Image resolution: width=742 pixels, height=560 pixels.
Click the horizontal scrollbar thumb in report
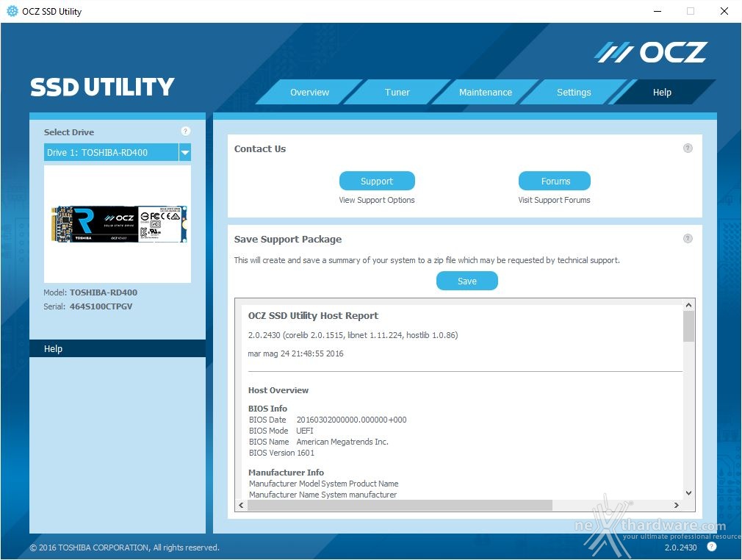coord(400,505)
